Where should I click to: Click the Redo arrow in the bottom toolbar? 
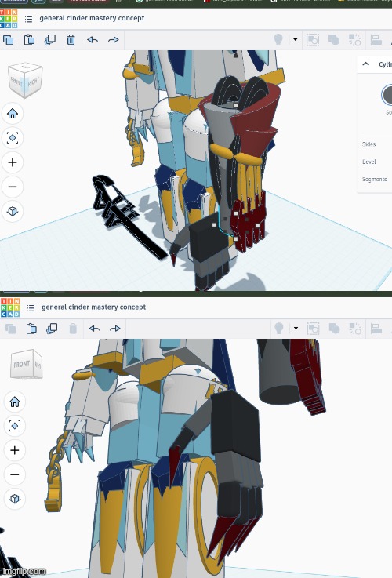point(115,329)
